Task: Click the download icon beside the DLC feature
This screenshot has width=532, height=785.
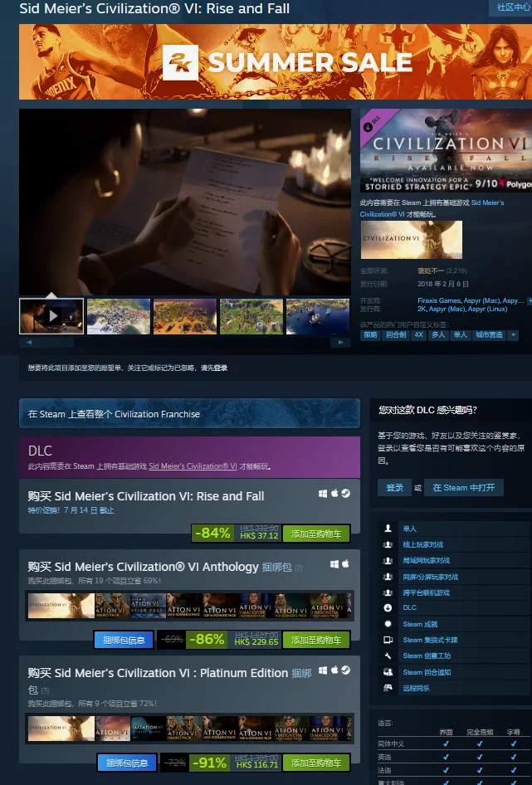Action: [388, 607]
